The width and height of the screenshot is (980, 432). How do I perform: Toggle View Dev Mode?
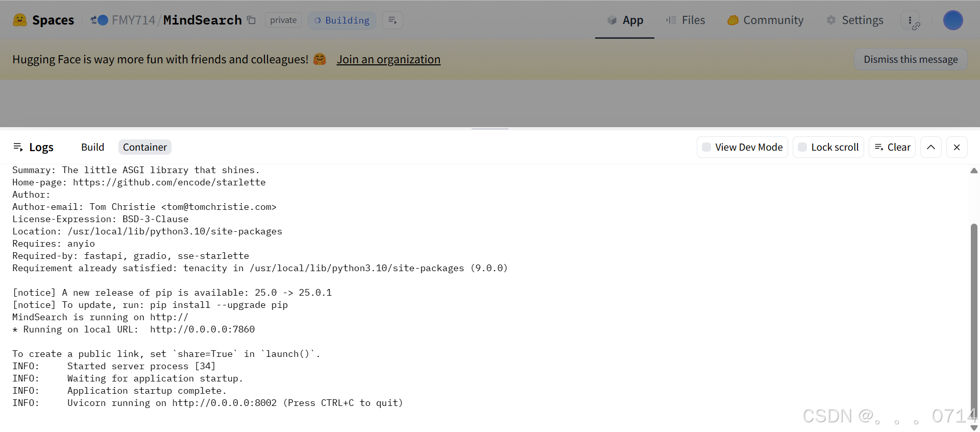(x=742, y=147)
